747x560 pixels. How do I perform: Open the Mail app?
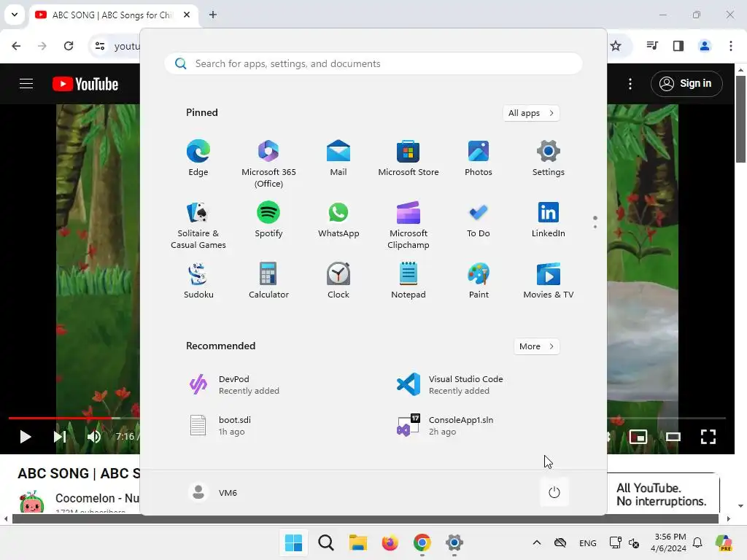tap(338, 158)
